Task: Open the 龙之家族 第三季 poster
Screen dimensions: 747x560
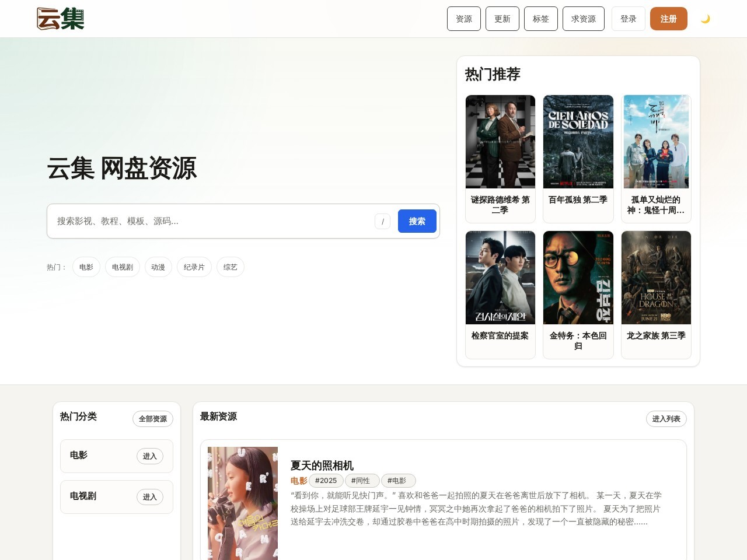Action: (x=657, y=278)
